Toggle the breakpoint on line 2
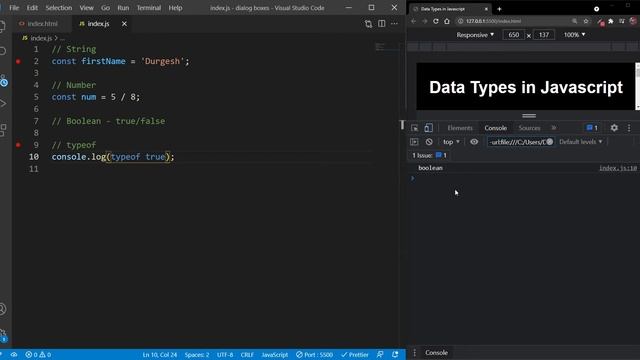 click(x=18, y=61)
